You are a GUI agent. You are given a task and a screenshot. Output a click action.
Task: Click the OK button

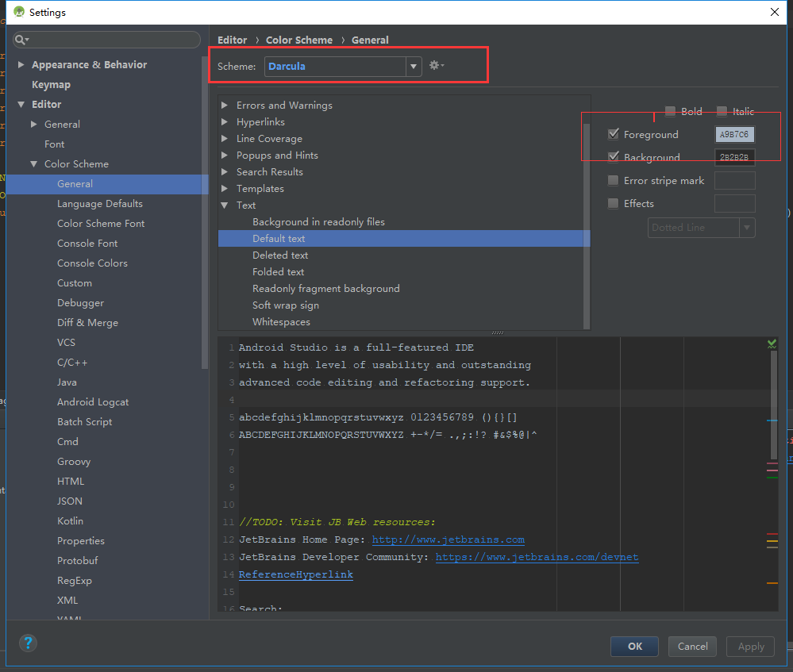coord(634,646)
